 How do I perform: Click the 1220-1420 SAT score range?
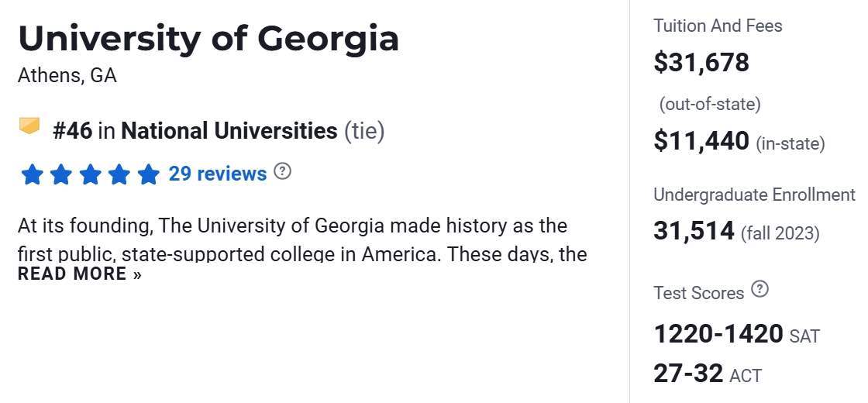point(718,334)
